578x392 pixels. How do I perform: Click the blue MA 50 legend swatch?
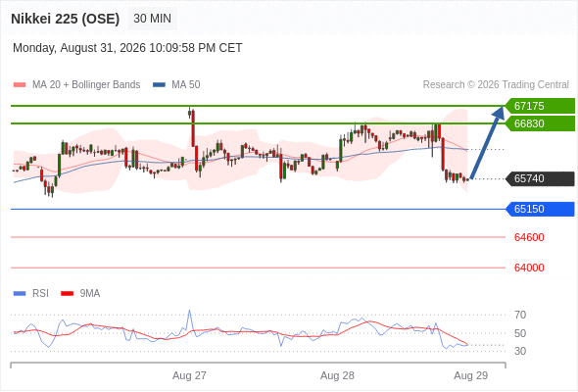pos(160,85)
